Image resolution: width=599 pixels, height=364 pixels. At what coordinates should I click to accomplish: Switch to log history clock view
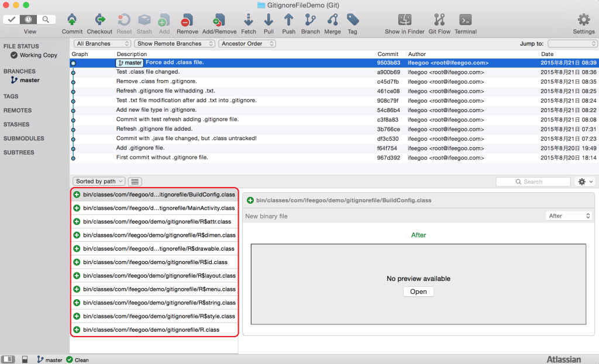click(x=29, y=19)
